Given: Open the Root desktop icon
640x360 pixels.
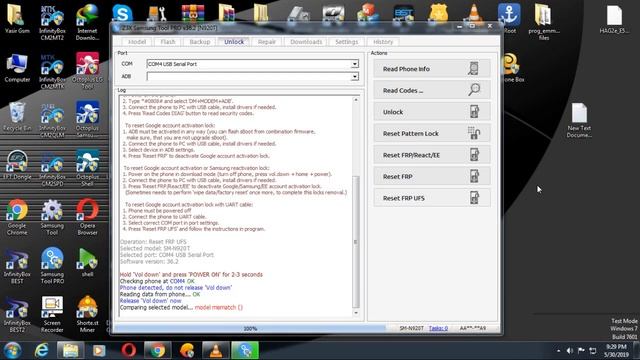Looking at the screenshot, I should click(x=509, y=18).
